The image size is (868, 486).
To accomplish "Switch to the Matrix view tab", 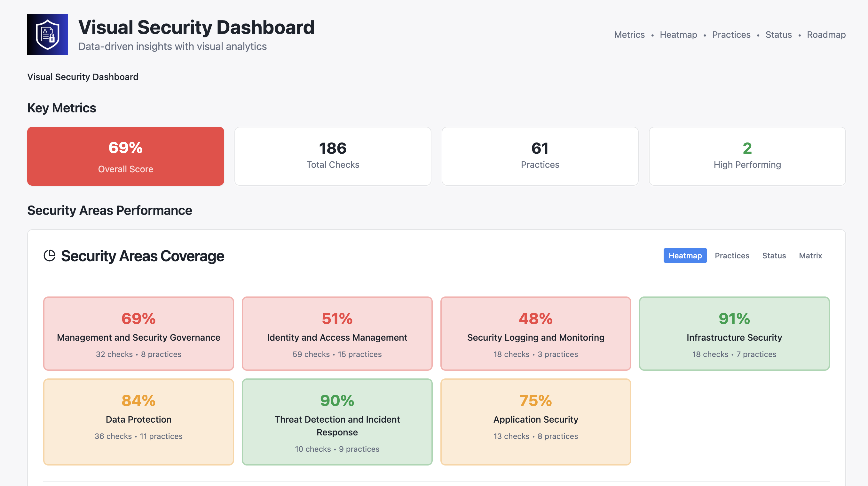I will pyautogui.click(x=810, y=256).
